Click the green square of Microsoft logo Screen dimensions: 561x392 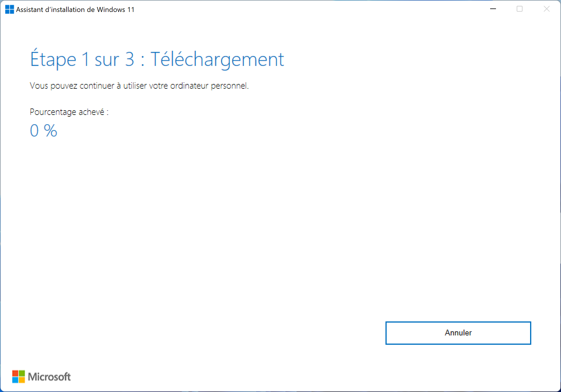(22, 373)
